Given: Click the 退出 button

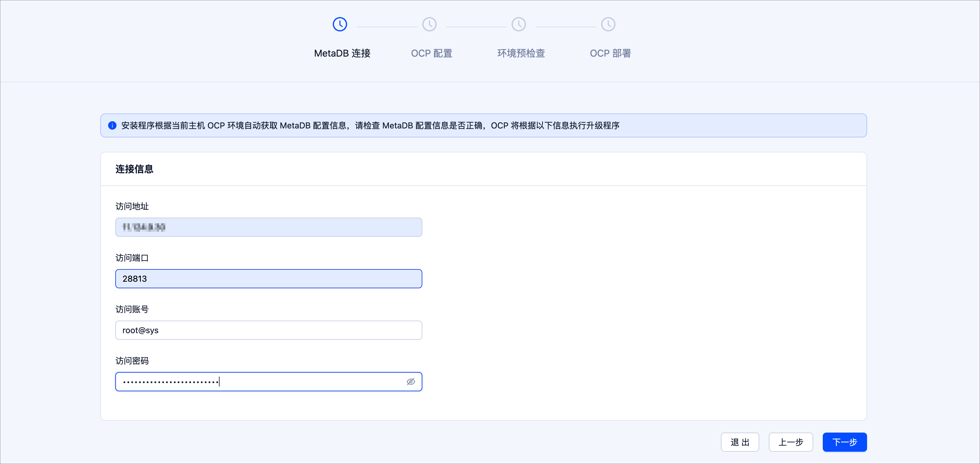Looking at the screenshot, I should coord(739,442).
